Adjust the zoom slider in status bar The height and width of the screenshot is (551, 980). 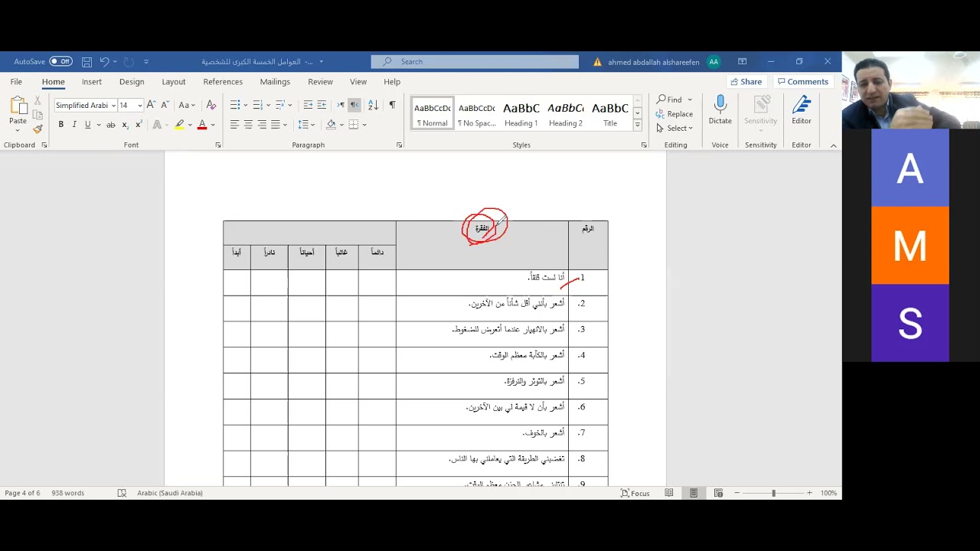point(773,494)
